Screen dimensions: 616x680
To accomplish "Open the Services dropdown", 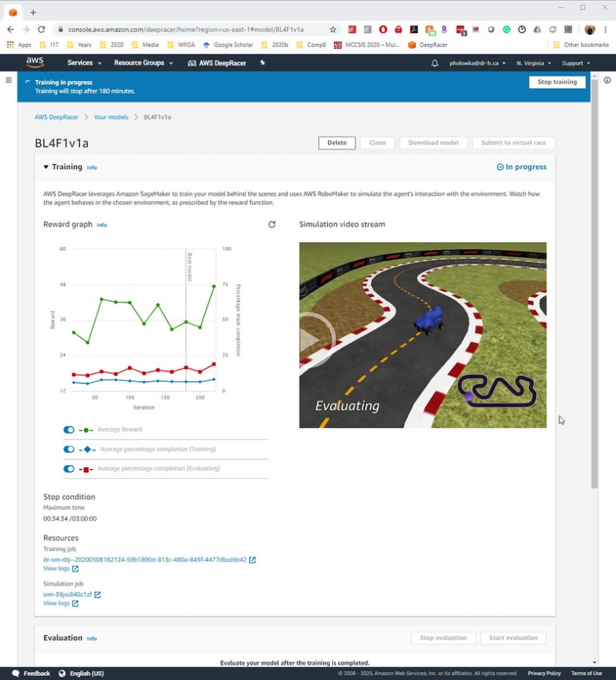I will click(x=84, y=63).
